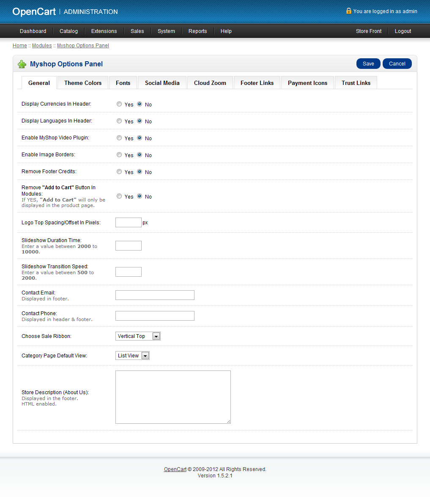Select Yes for Display Languages In Header
The height and width of the screenshot is (504, 430).
pyautogui.click(x=119, y=121)
